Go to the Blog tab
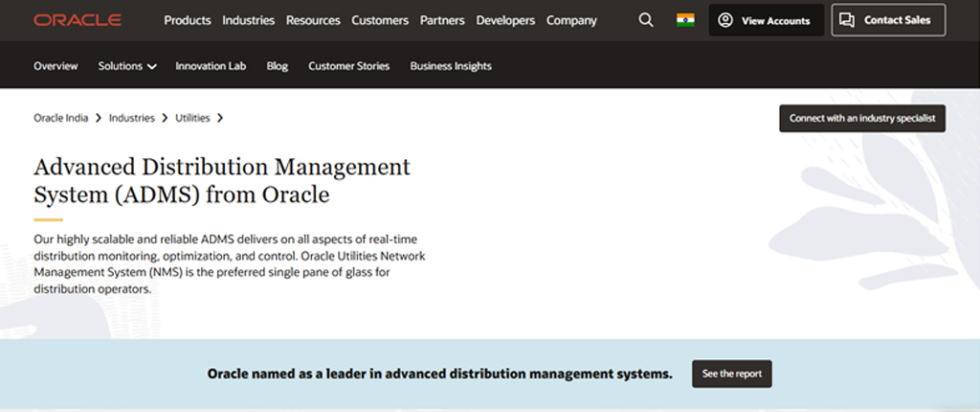Viewport: 980px width, 412px height. pos(278,66)
